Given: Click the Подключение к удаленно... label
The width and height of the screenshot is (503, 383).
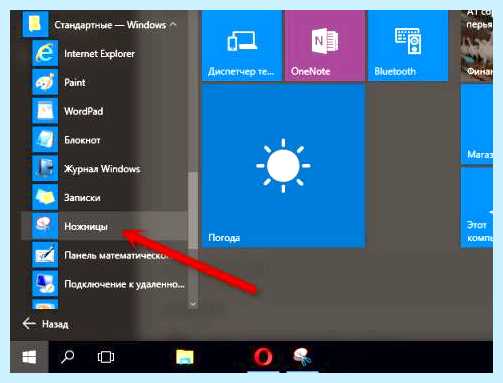Looking at the screenshot, I should pyautogui.click(x=124, y=284).
